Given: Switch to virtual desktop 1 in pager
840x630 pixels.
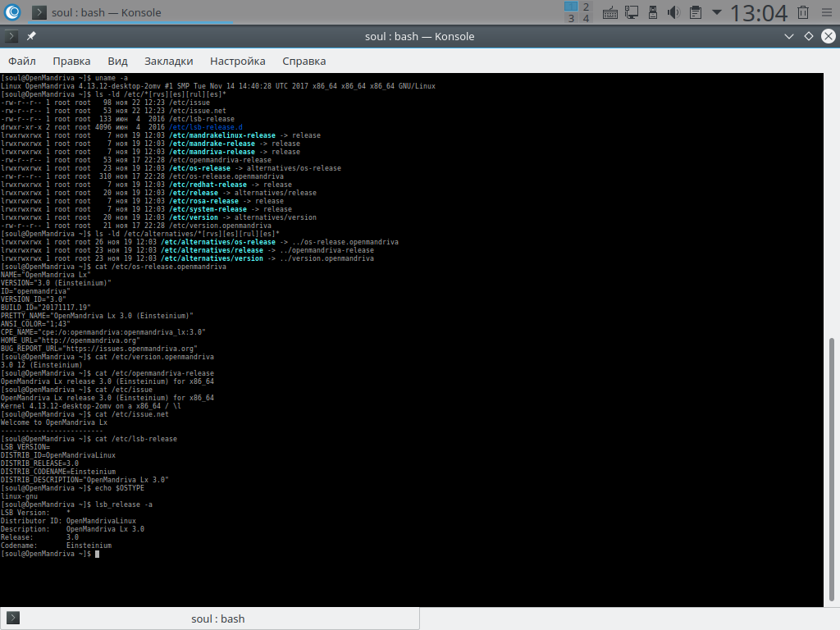Looking at the screenshot, I should tap(571, 7).
